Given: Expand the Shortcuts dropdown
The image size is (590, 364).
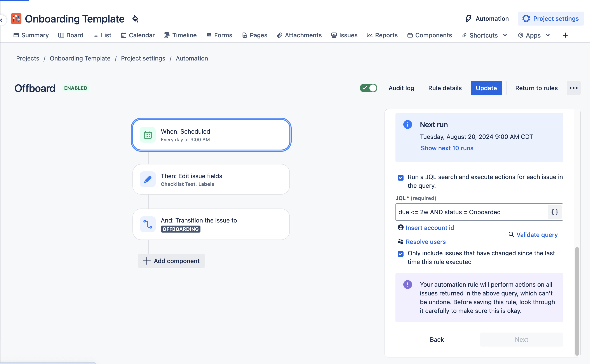Looking at the screenshot, I should 505,35.
